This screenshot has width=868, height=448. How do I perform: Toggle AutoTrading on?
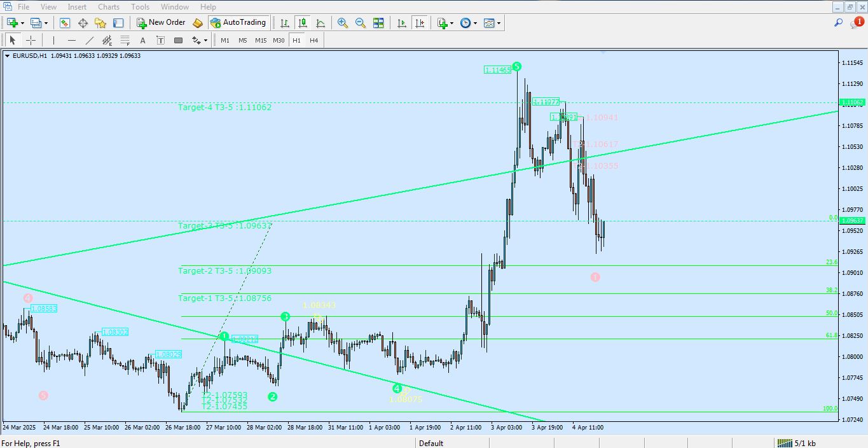point(239,22)
